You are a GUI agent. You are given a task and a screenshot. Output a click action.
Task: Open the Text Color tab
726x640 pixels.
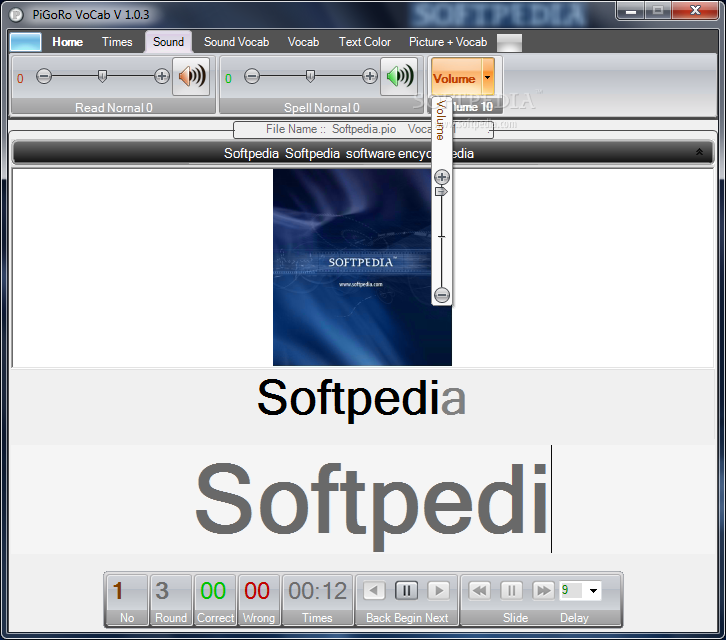[365, 42]
